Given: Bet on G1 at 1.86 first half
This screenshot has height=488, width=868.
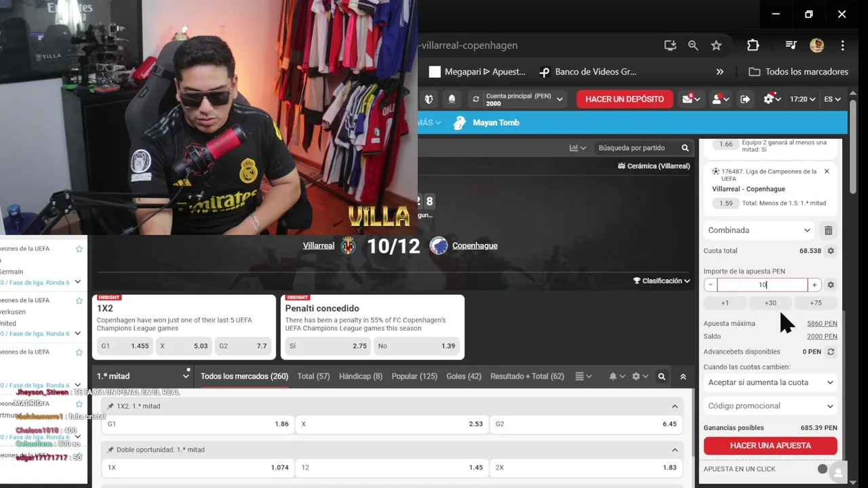Looking at the screenshot, I should click(198, 424).
